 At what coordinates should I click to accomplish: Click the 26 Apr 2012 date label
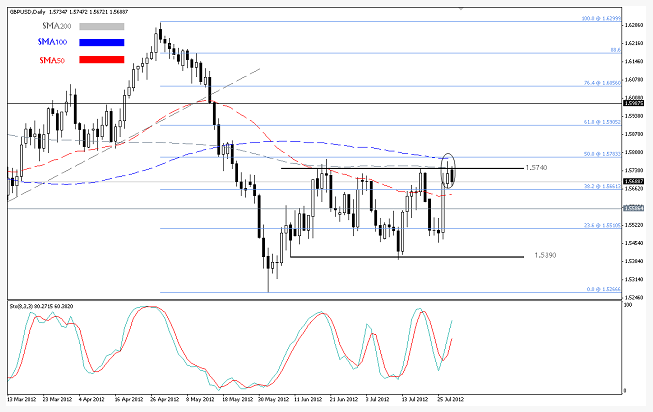click(x=165, y=399)
